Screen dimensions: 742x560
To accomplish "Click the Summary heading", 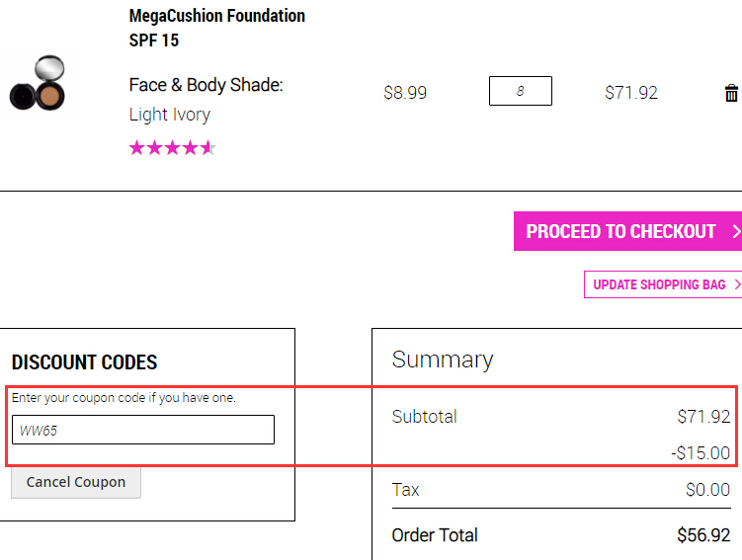I will 443,360.
